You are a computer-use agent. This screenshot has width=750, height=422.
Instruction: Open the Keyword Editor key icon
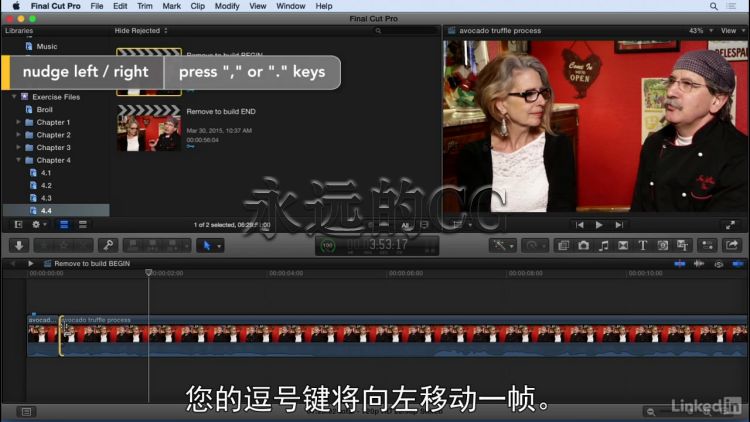(x=108, y=245)
